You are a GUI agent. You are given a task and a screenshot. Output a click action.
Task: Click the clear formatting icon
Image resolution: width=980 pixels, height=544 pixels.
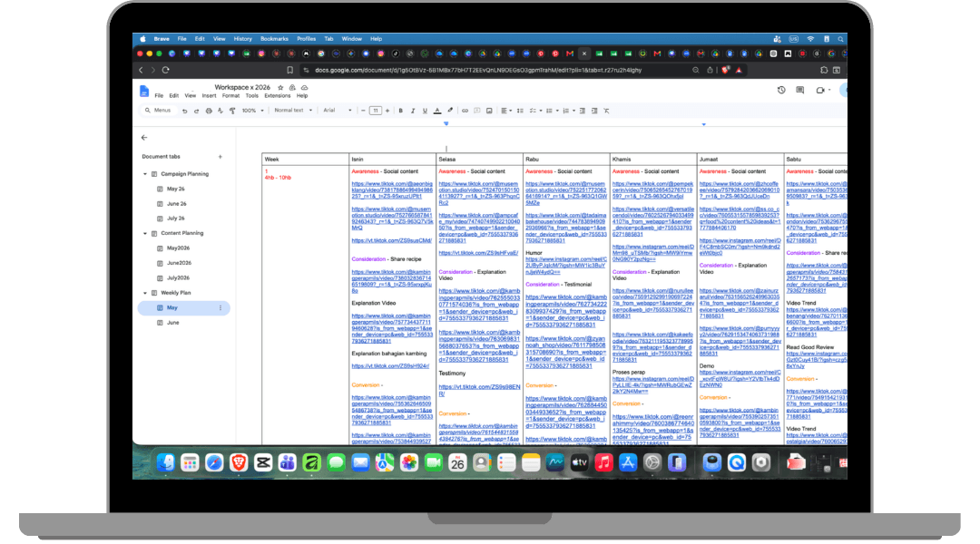606,111
